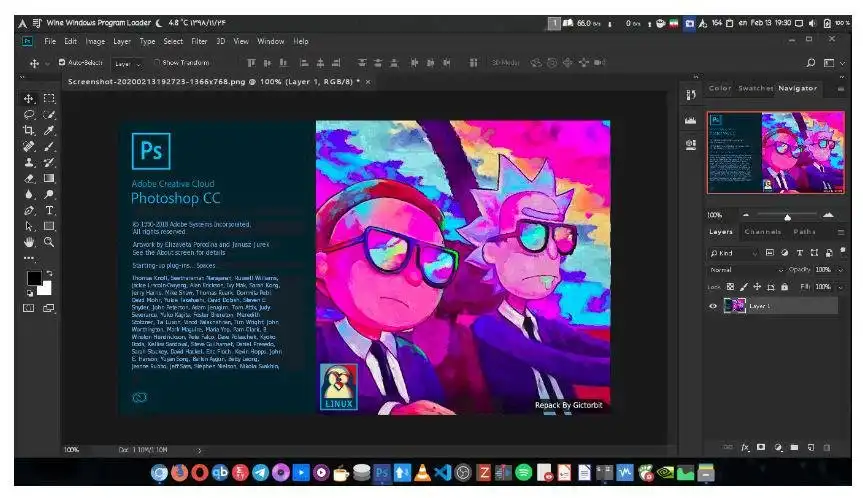Click the Telegram icon in the dock
The height and width of the screenshot is (498, 863).
click(260, 472)
